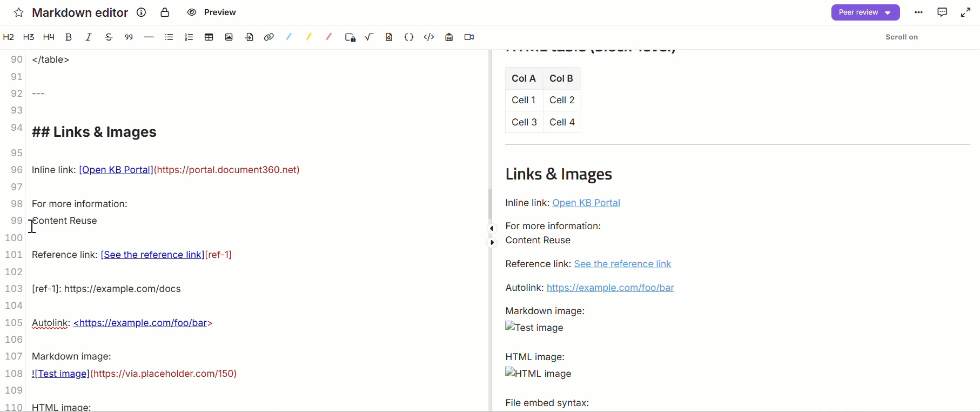The image size is (980, 412).
Task: Toggle the Scroll on sync setting
Action: tap(901, 37)
